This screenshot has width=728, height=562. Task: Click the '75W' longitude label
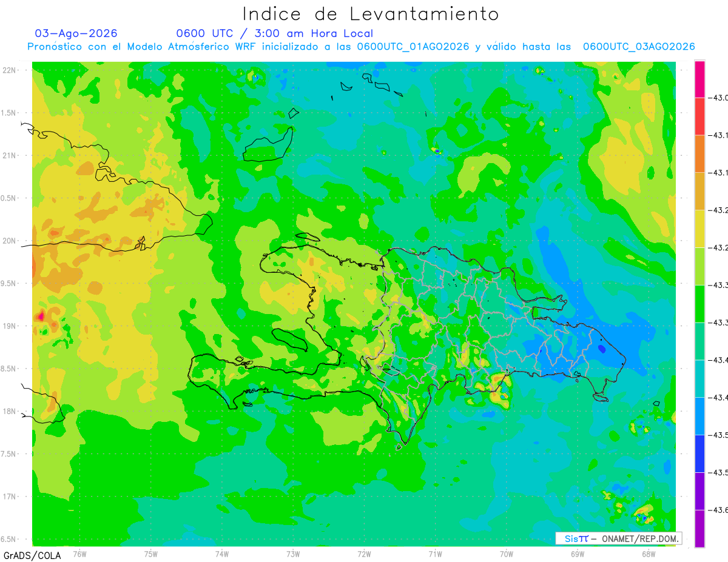point(151,554)
